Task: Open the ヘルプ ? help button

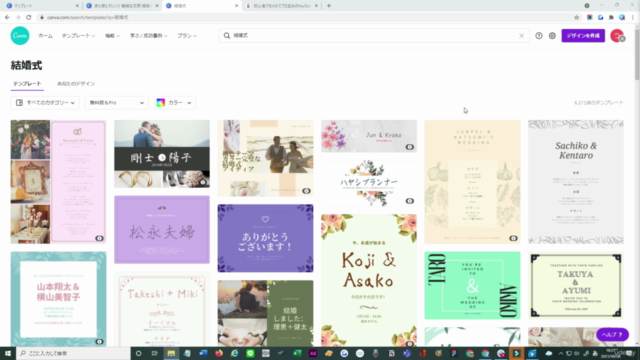Action: (612, 335)
